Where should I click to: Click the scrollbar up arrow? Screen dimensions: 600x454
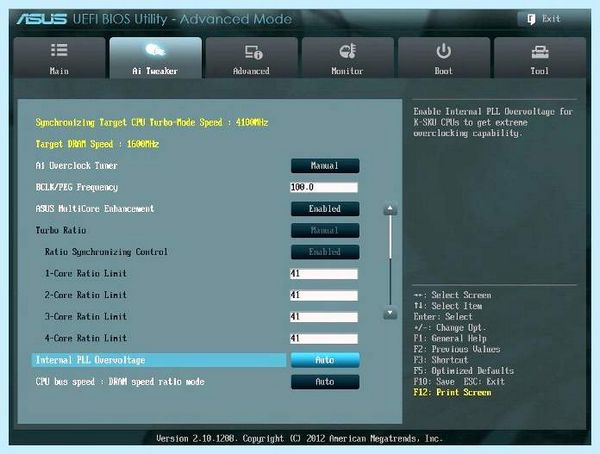390,209
